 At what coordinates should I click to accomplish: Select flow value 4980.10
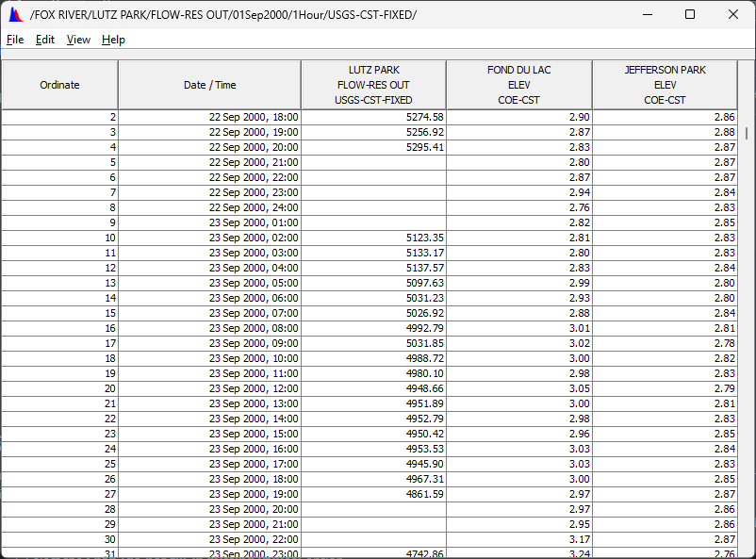(x=373, y=373)
